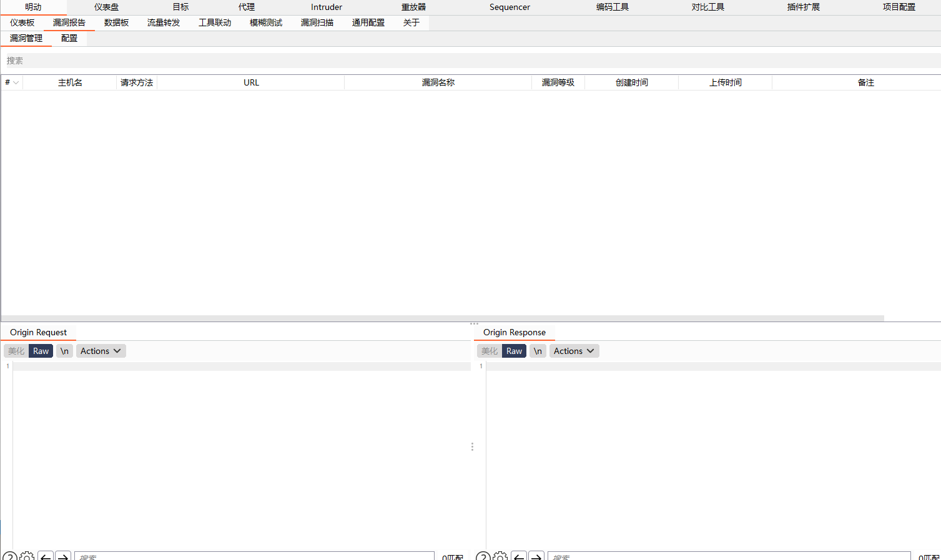Viewport: 941px width, 560px height.
Task: Open settings gear in Origin Request panel
Action: coord(27,556)
